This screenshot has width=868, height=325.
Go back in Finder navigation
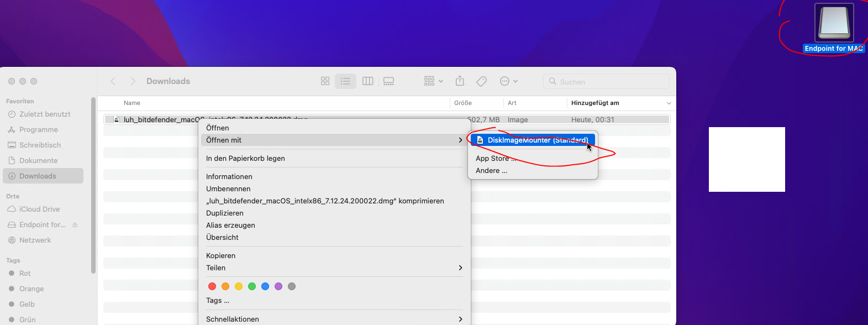113,81
